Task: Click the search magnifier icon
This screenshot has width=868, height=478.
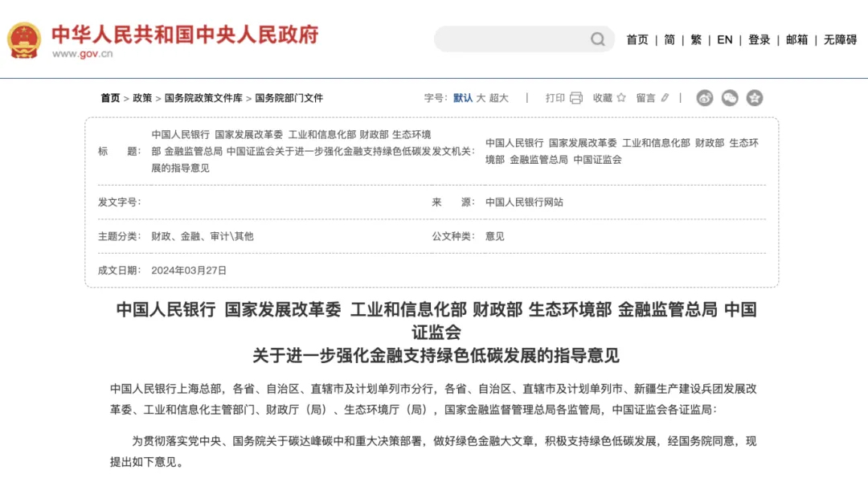Action: coord(597,39)
